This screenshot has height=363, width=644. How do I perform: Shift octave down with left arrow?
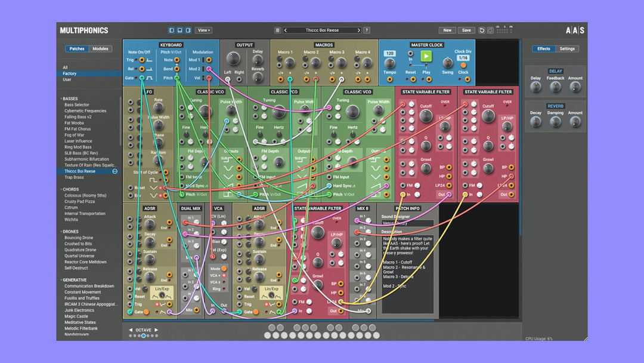[x=131, y=330]
